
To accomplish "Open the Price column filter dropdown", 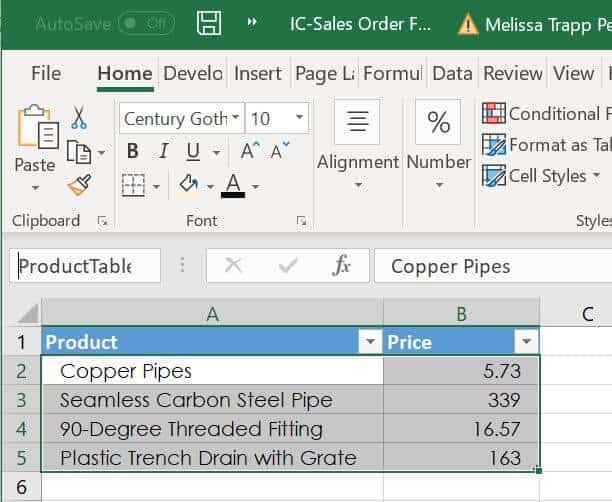I will pos(526,342).
